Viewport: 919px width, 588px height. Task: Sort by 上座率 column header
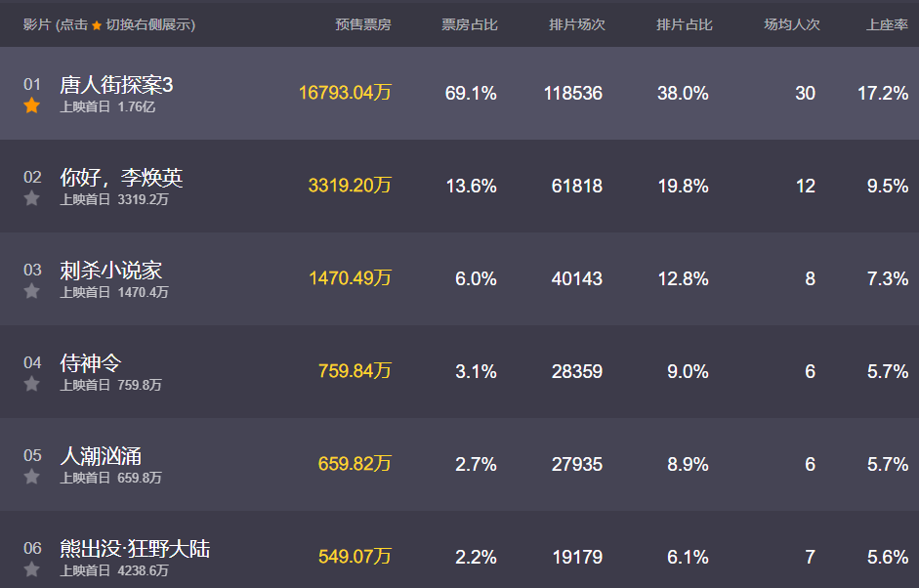click(888, 24)
